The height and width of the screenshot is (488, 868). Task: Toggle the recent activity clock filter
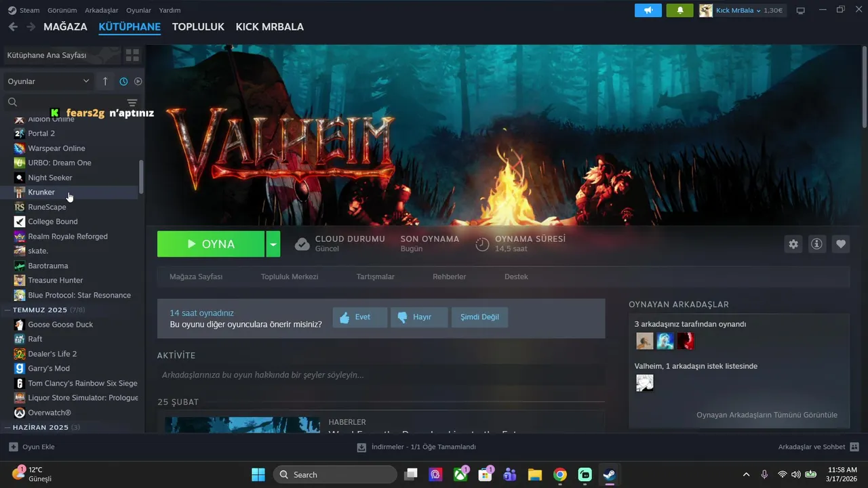pos(123,81)
